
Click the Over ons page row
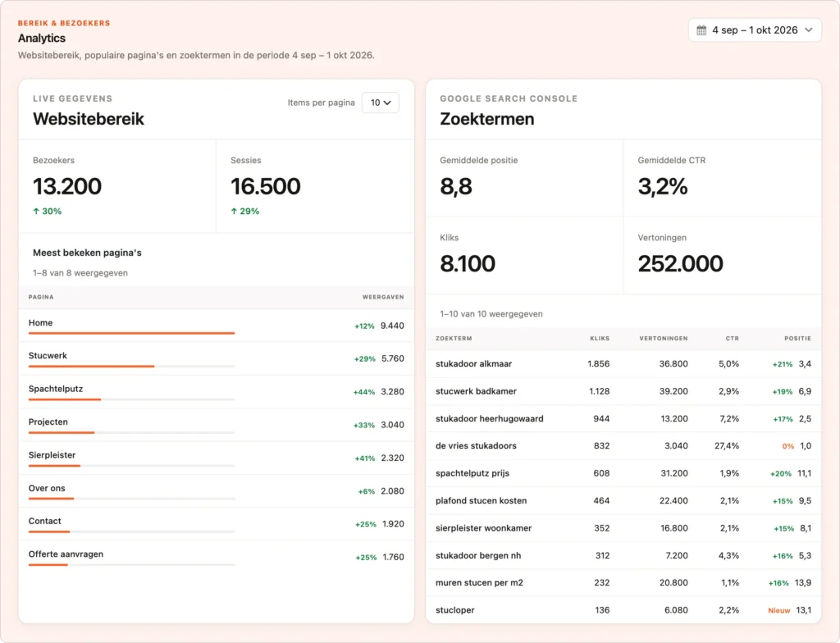click(217, 490)
